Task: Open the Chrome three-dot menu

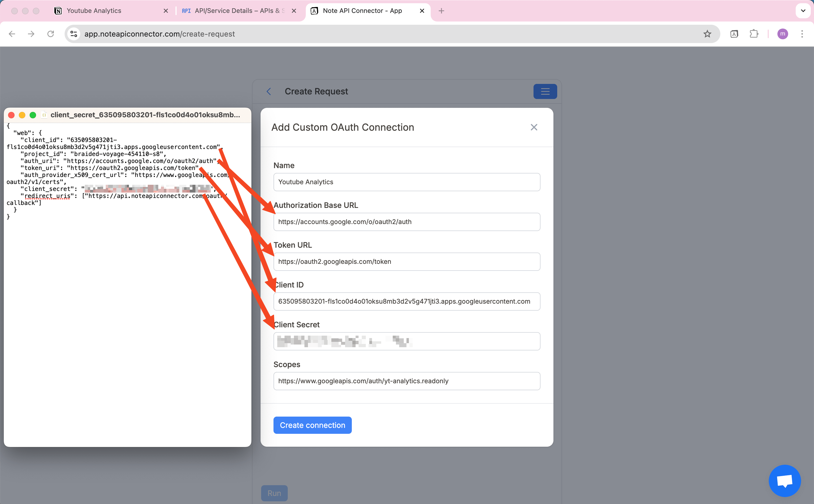Action: (x=802, y=34)
